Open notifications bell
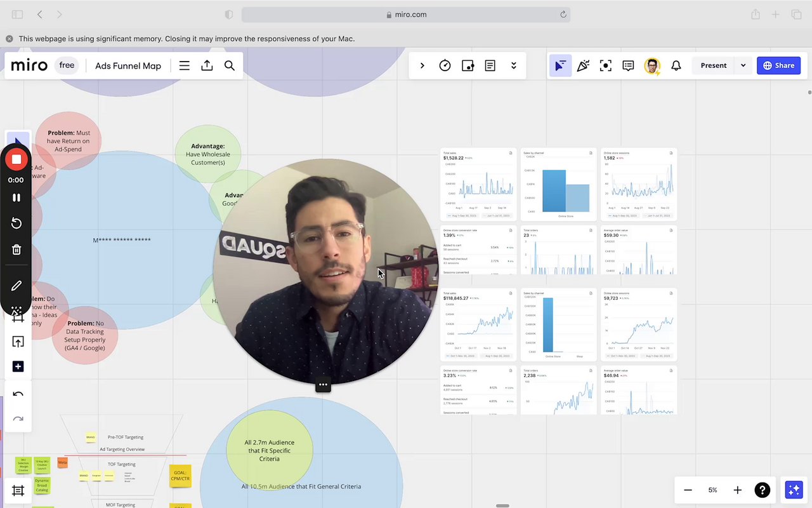Viewport: 812px width, 508px height. 676,65
